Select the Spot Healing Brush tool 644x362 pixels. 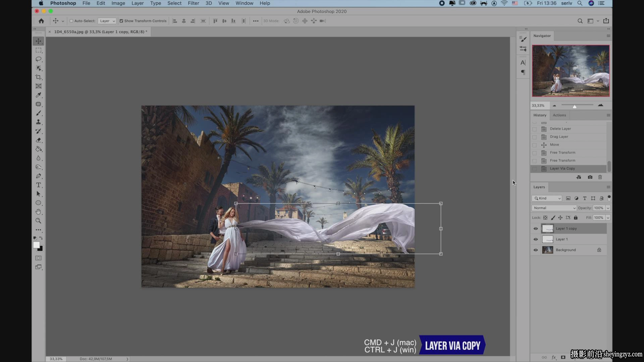(x=39, y=104)
